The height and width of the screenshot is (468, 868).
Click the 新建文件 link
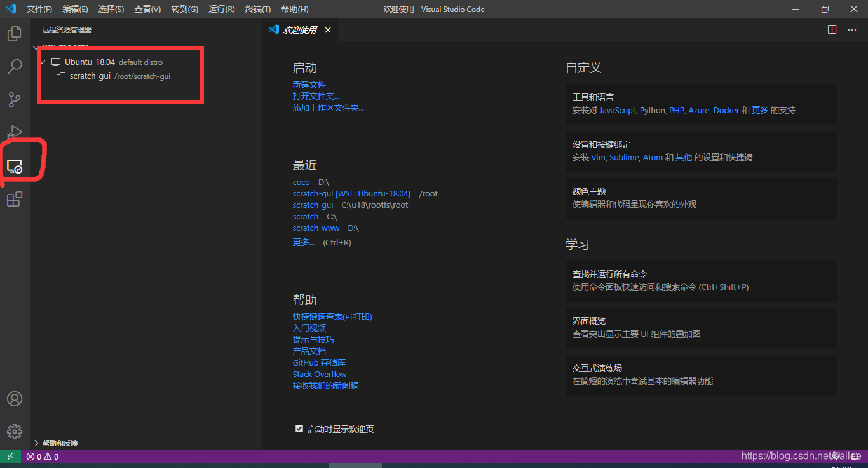(x=309, y=85)
